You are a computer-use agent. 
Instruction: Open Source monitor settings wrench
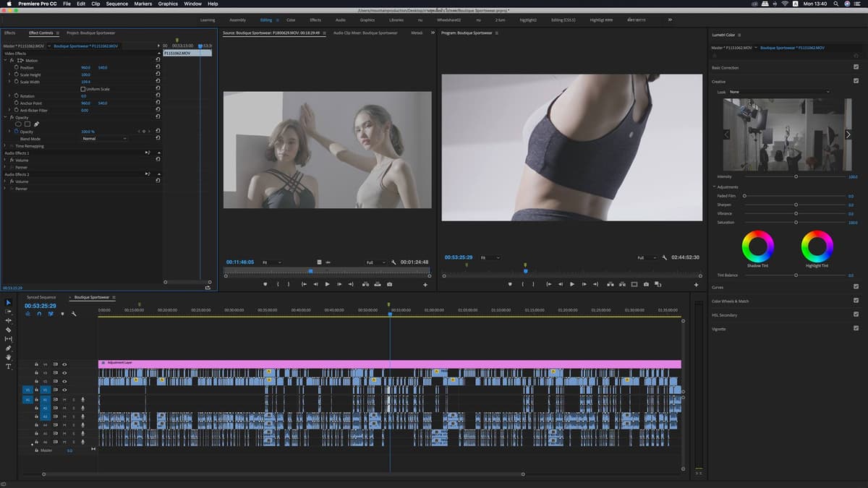393,262
